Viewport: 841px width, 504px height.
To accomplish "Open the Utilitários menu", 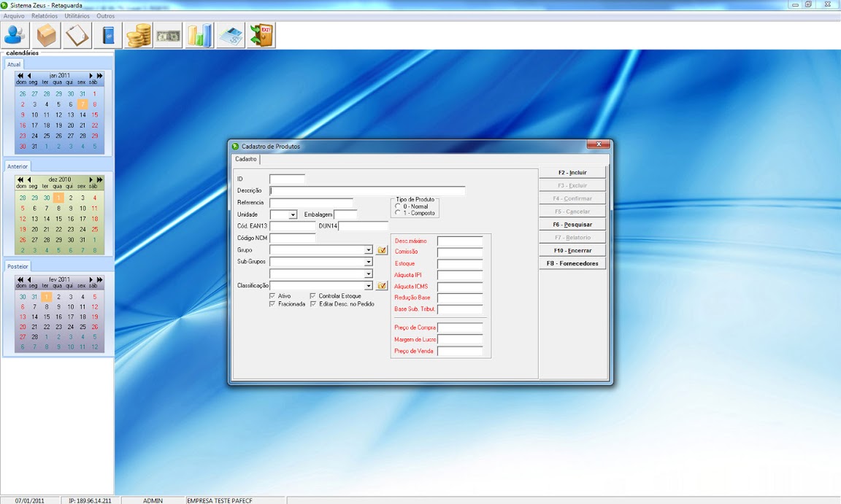I will click(x=77, y=16).
